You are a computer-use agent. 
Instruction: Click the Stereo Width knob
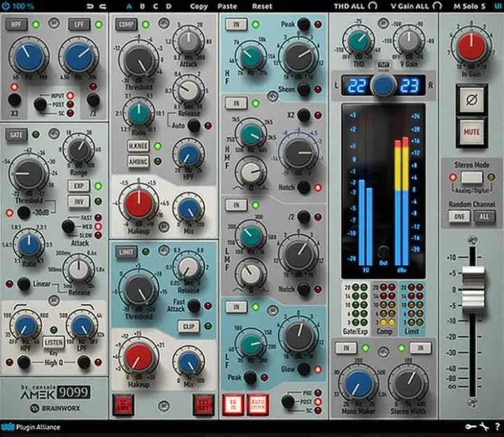tap(408, 385)
